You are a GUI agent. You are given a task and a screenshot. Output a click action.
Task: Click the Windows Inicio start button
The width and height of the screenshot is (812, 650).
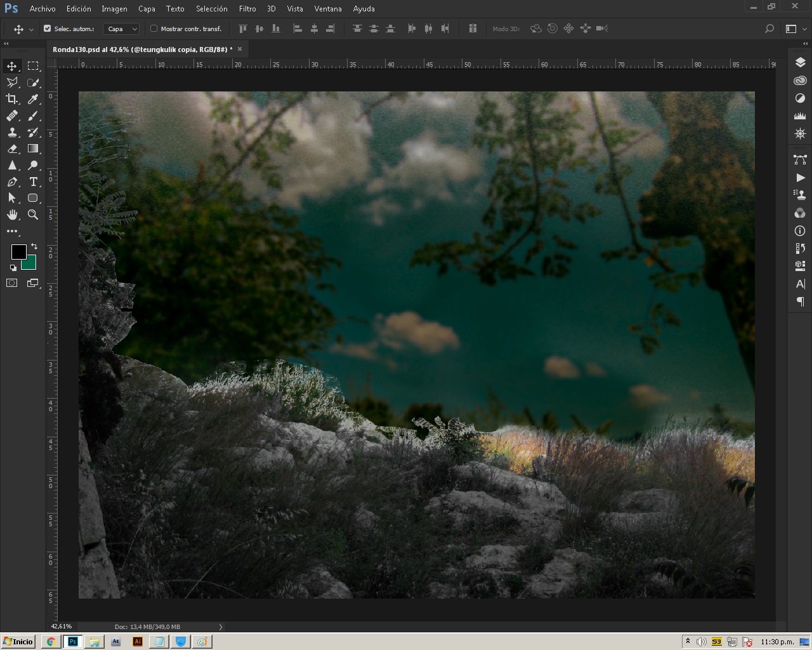pyautogui.click(x=18, y=641)
